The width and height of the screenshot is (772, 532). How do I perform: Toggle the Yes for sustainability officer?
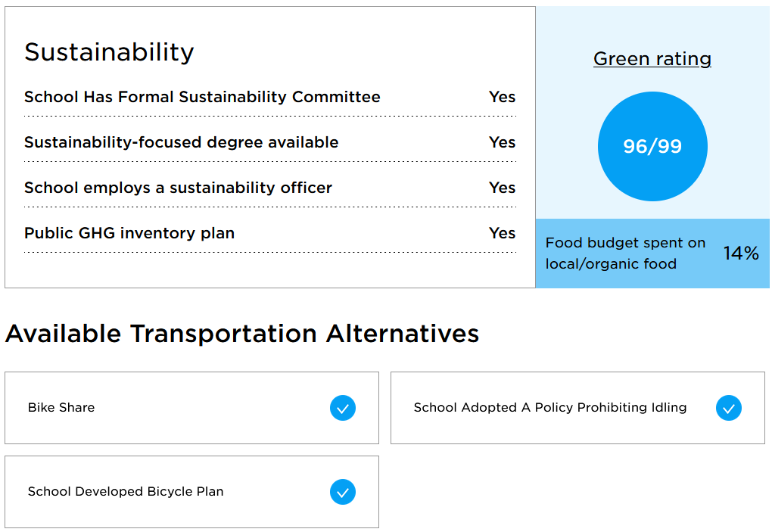(x=502, y=188)
